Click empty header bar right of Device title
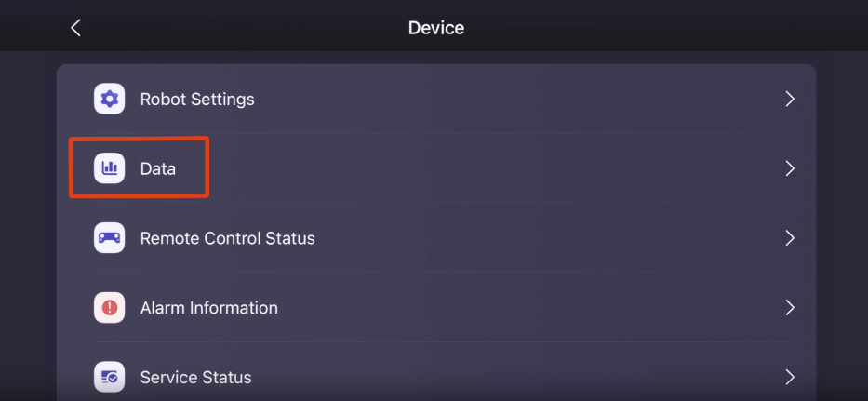The height and width of the screenshot is (401, 868). tap(664, 27)
